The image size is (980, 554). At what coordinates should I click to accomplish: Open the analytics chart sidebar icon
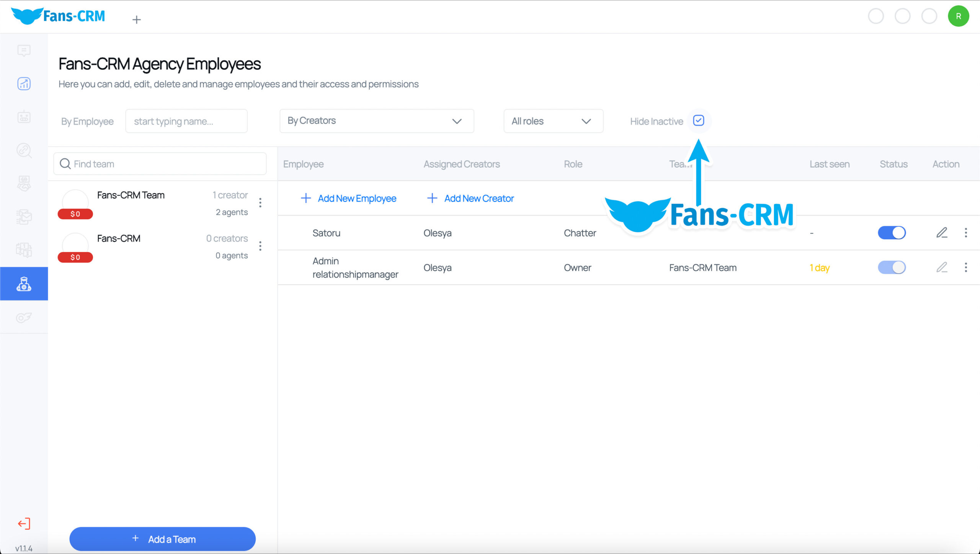(24, 83)
